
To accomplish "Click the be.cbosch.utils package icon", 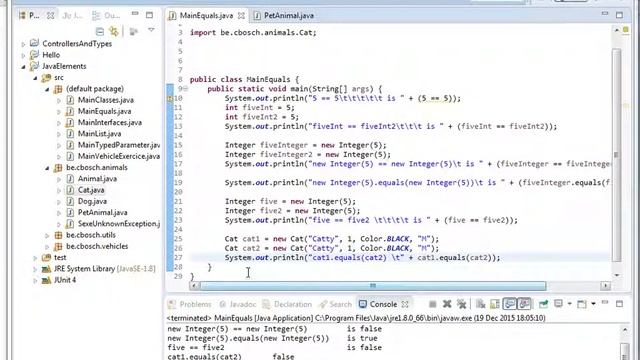I will [x=58, y=235].
